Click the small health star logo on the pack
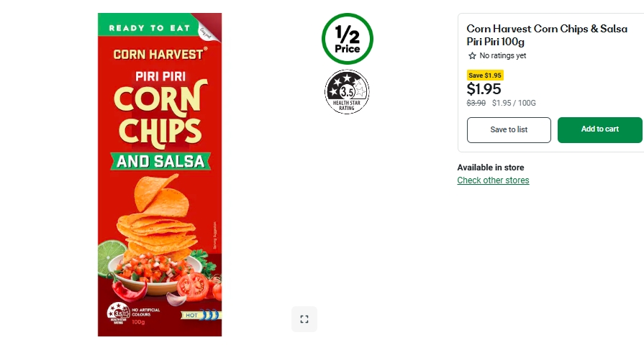Screen dimensions: 644x358 coord(117,313)
